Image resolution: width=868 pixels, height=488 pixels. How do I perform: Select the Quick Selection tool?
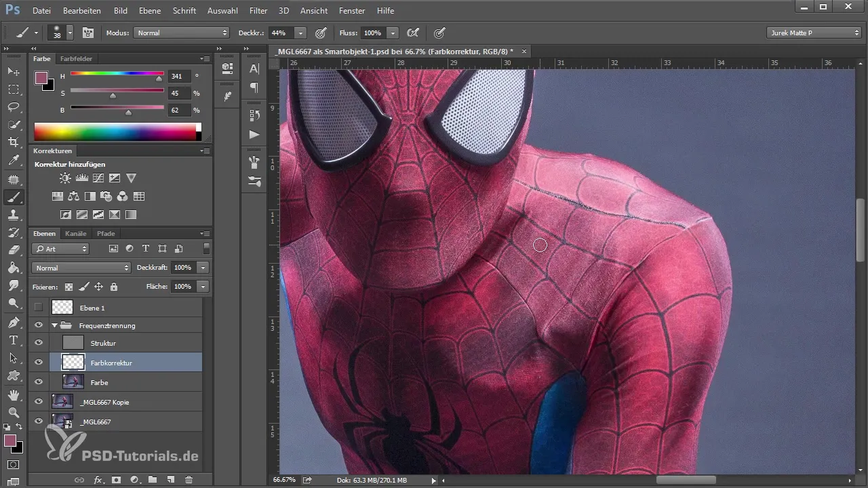click(x=13, y=125)
